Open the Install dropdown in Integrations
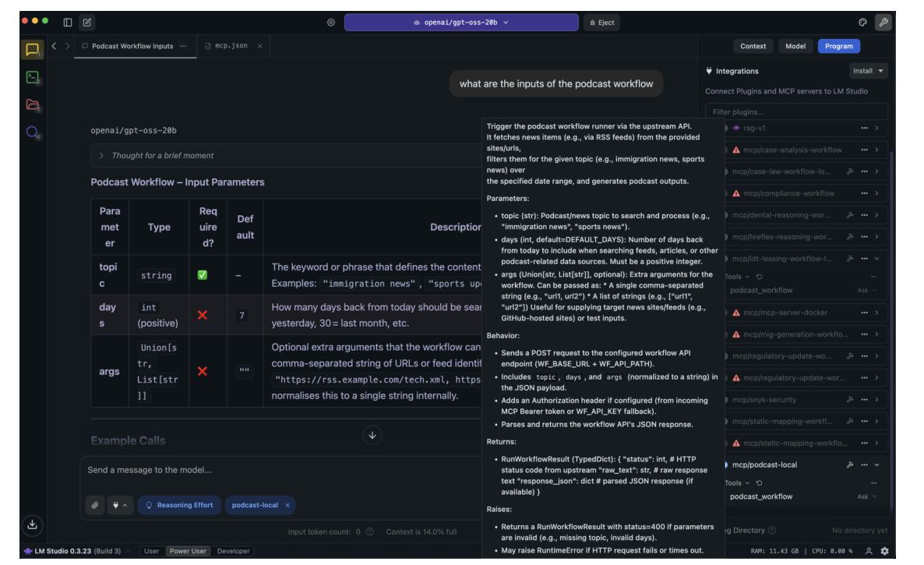924x565 pixels. pyautogui.click(x=868, y=71)
